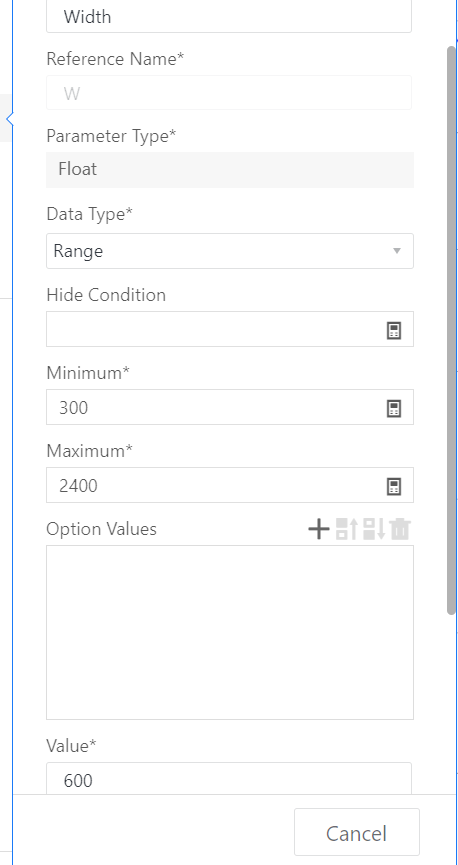The image size is (458, 865).
Task: Cancel the parameter dialog
Action: 356,832
